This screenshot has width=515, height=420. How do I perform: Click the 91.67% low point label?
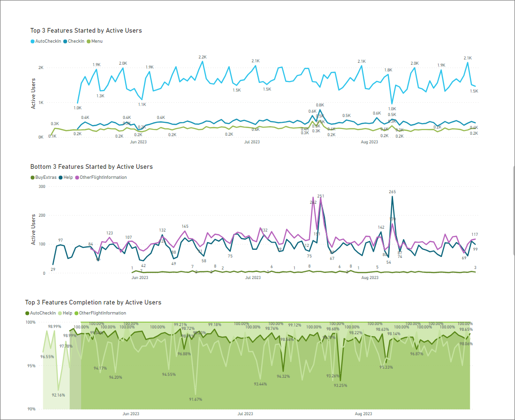point(195,399)
